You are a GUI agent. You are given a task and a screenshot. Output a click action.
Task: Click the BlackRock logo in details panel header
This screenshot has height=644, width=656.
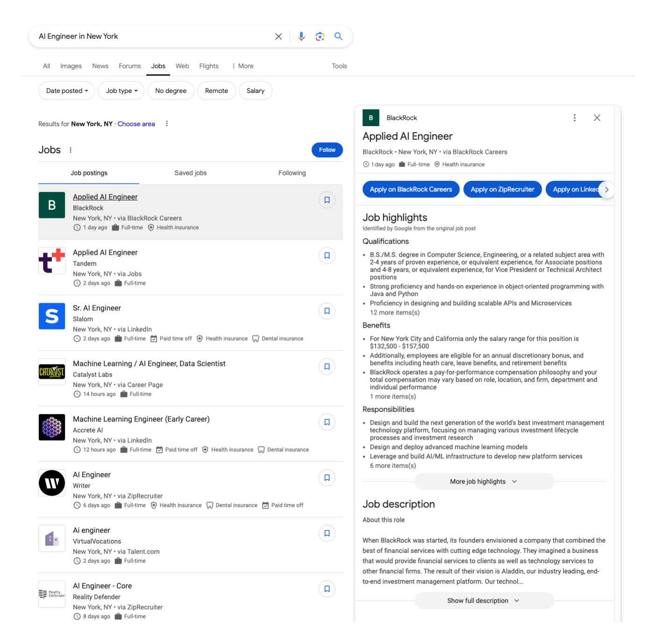tap(371, 118)
